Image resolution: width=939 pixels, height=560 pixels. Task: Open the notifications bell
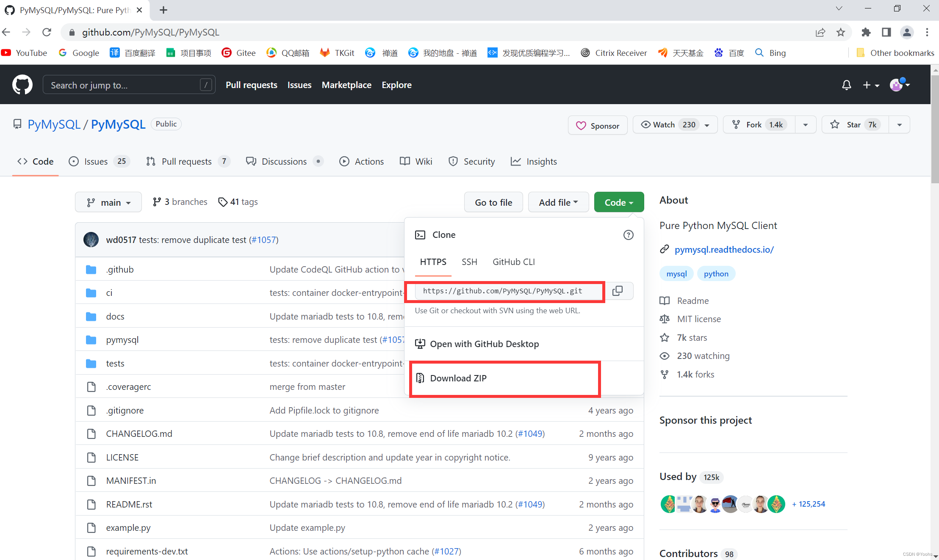(x=846, y=85)
